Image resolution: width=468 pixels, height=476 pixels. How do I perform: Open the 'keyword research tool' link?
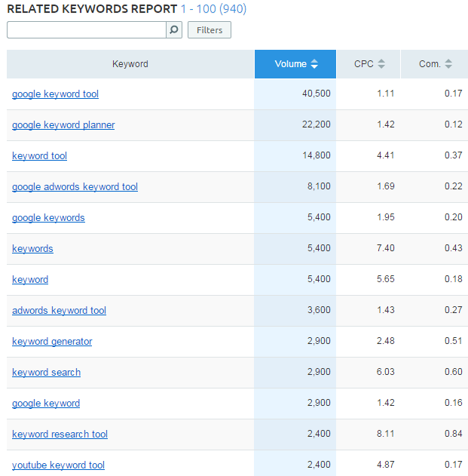point(60,435)
